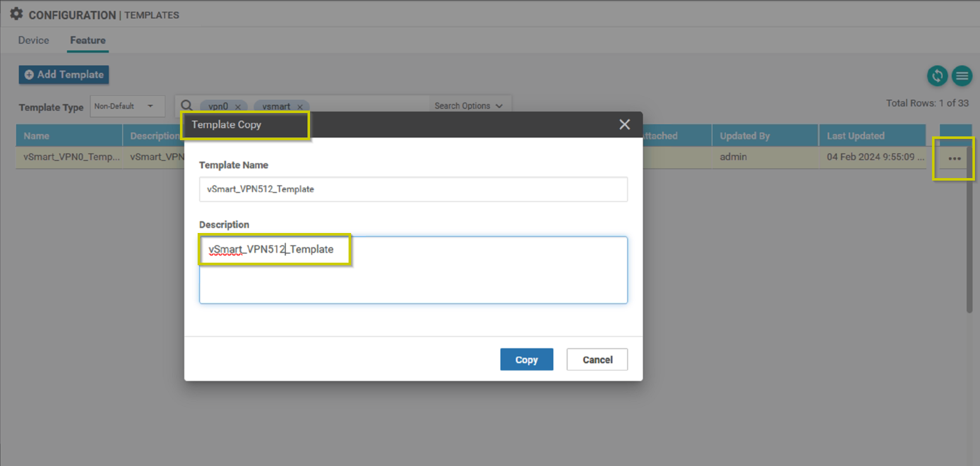
Task: Click the Total Rows: 1 of 33 text
Action: 927,103
